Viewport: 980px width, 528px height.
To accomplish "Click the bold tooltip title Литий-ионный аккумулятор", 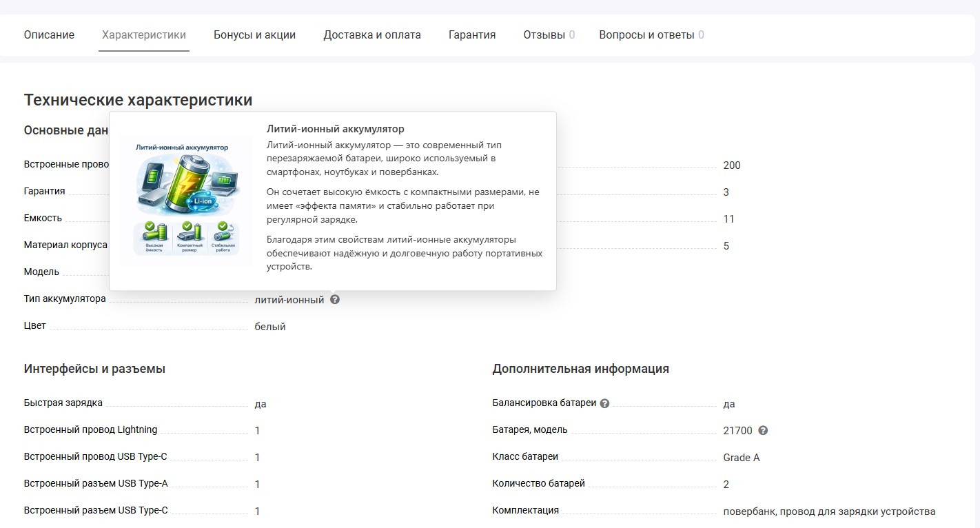I will coord(335,129).
